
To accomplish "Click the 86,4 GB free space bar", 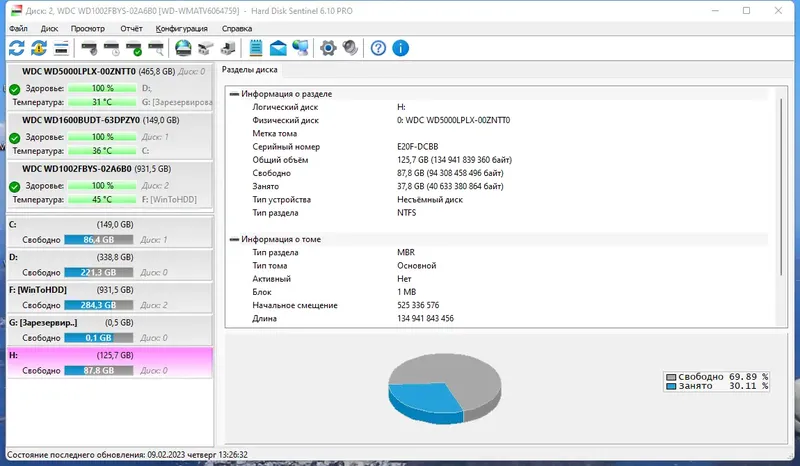I will click(x=99, y=239).
